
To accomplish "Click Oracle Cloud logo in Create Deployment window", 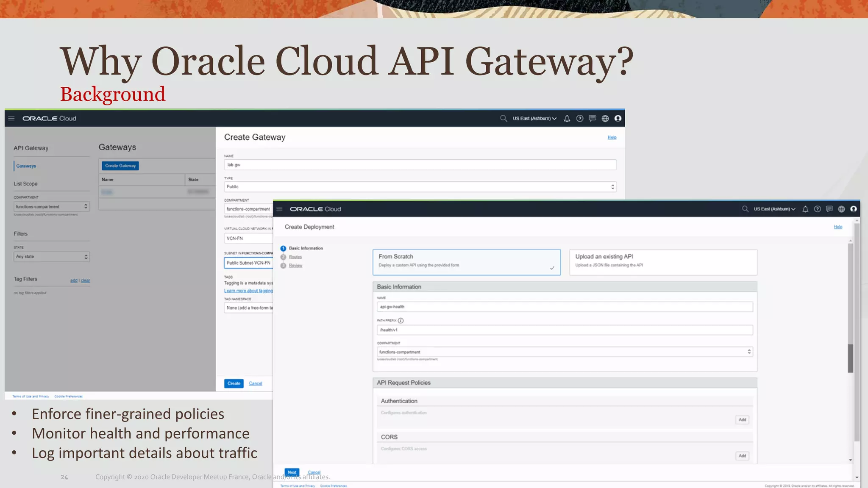I will (315, 209).
